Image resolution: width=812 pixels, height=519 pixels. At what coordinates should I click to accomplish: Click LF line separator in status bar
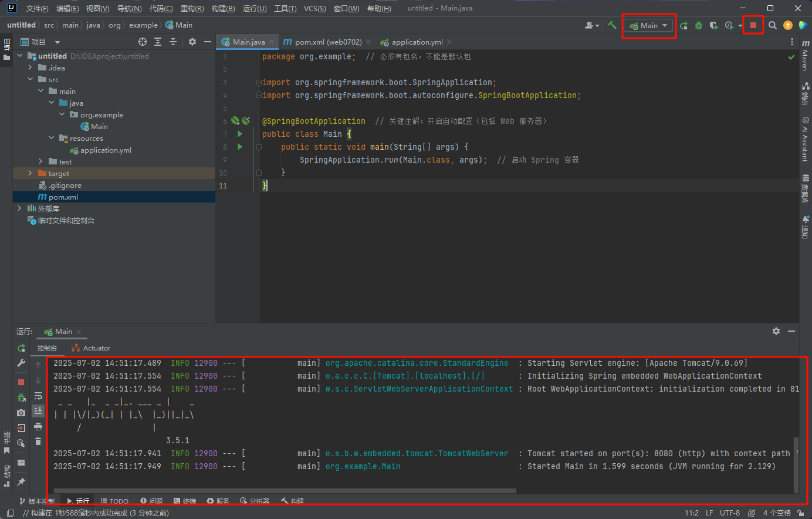coord(709,513)
